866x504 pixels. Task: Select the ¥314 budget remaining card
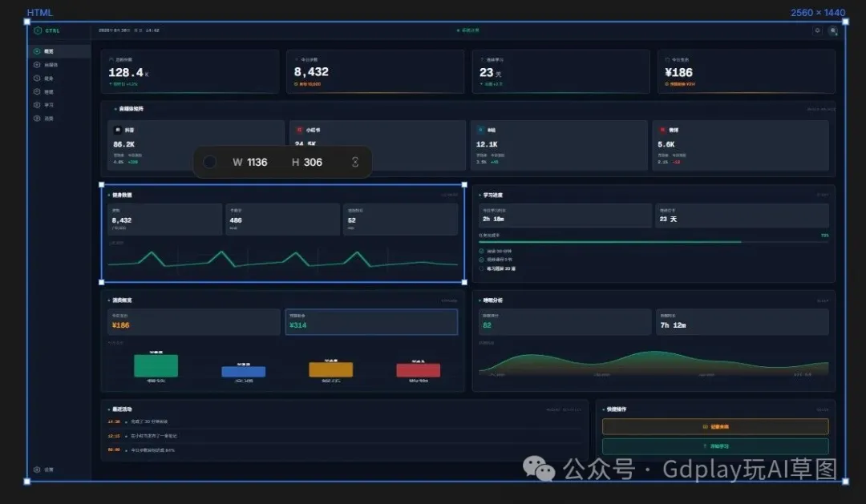point(371,321)
